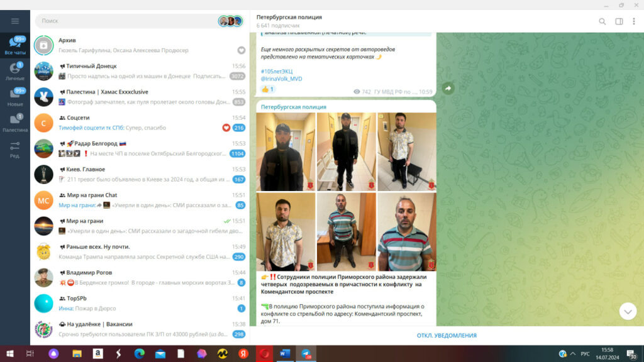
Task: Open the Мир на грани channel
Action: click(x=140, y=226)
